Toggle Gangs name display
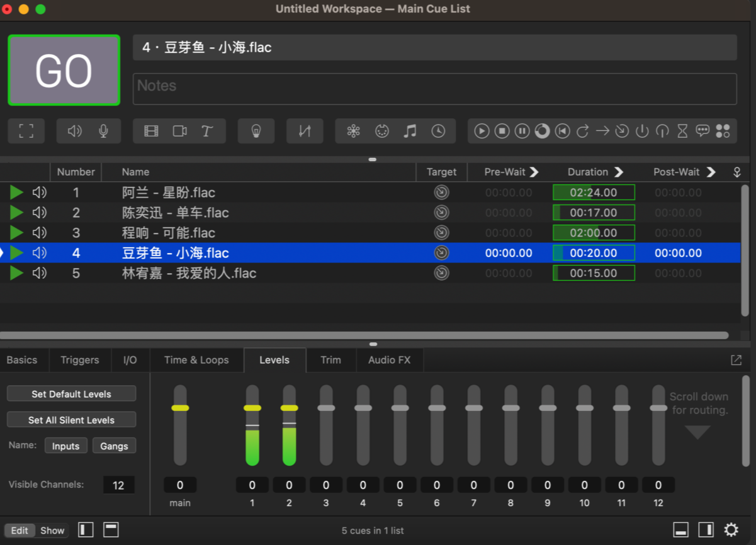The width and height of the screenshot is (756, 545). pyautogui.click(x=114, y=446)
